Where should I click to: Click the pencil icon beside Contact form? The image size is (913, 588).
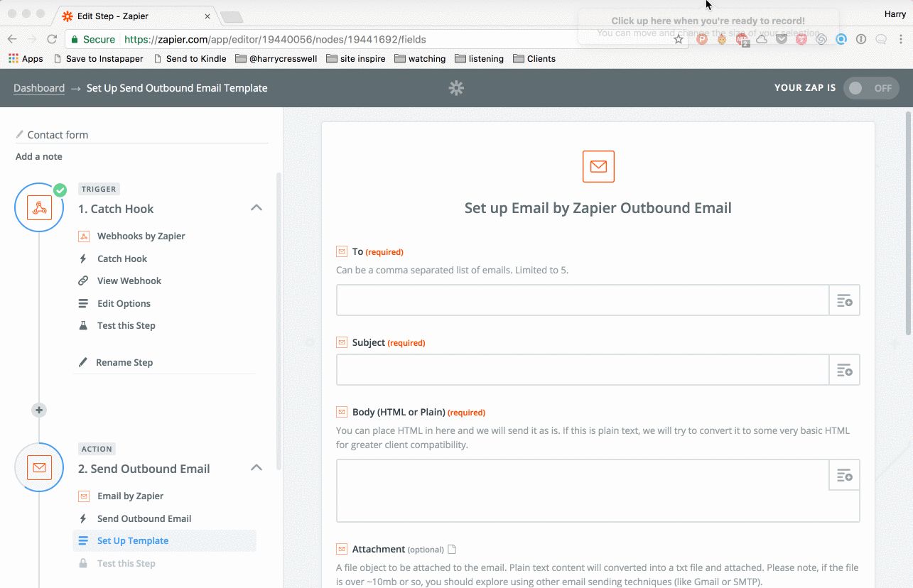[x=20, y=134]
